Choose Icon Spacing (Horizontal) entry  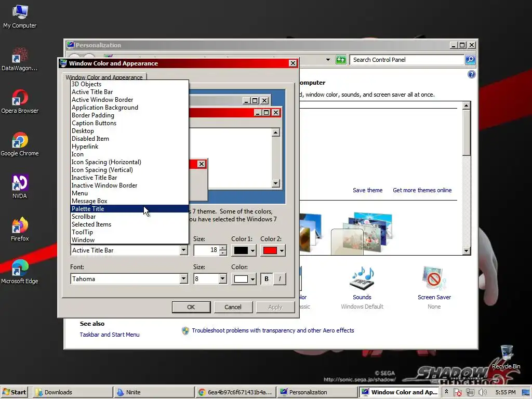(129, 162)
